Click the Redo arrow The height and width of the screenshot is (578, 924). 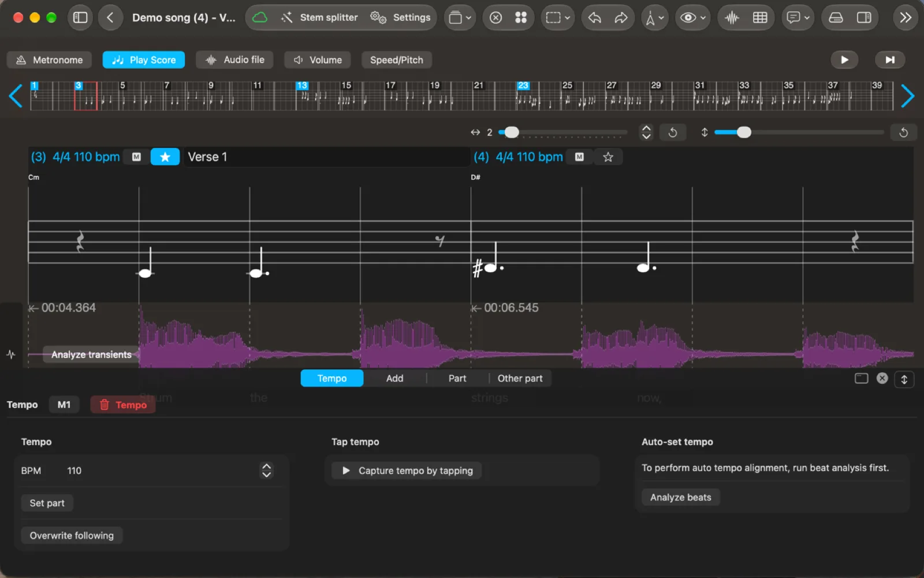pyautogui.click(x=621, y=17)
